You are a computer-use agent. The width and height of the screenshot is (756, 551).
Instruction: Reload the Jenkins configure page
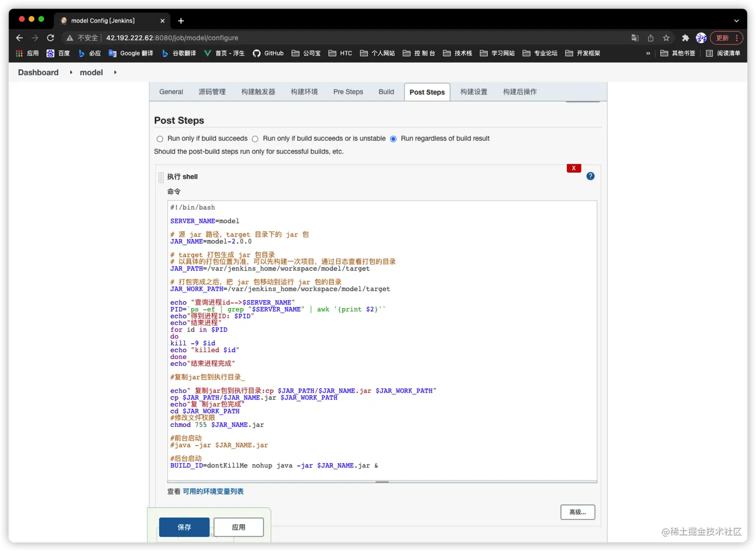(x=50, y=37)
